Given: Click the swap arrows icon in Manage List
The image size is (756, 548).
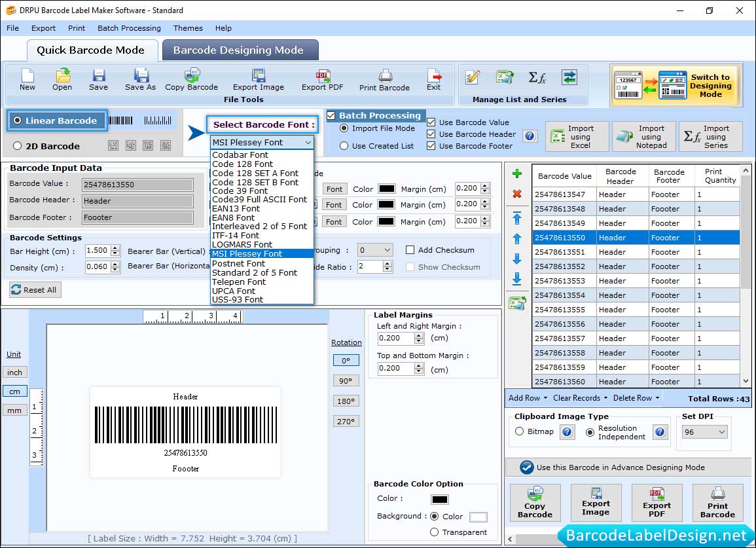Looking at the screenshot, I should (569, 77).
